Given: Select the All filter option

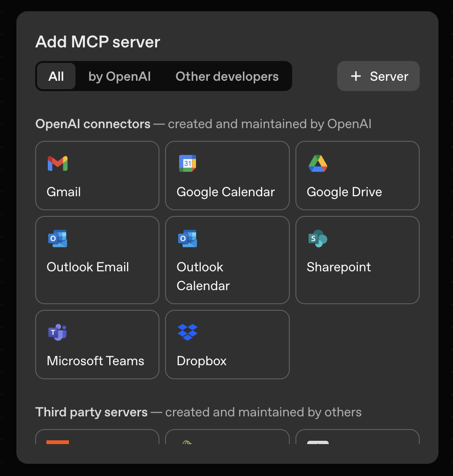Looking at the screenshot, I should click(56, 76).
